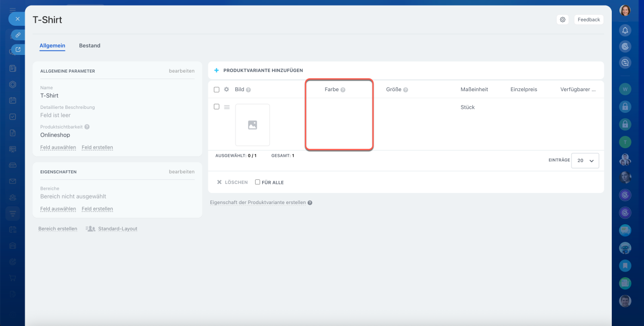
Task: Click bearbeiten in Allgemeine Parameter
Action: tap(182, 71)
